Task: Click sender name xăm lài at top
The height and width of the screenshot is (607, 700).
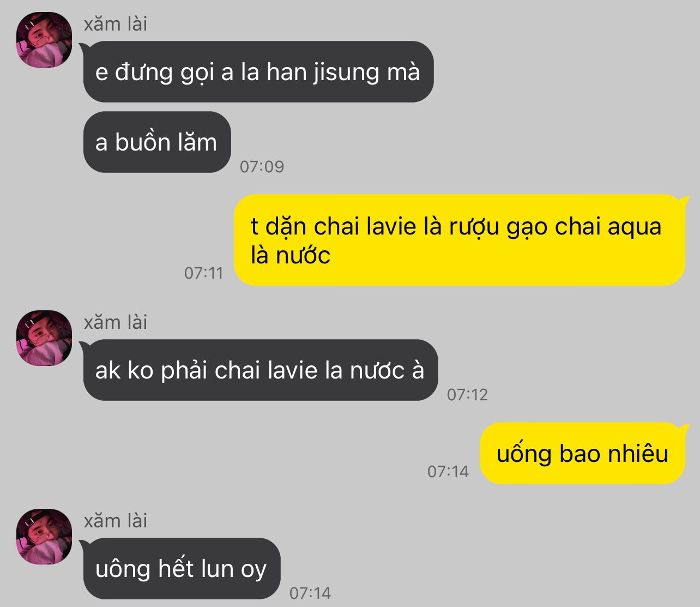Action: (x=116, y=24)
